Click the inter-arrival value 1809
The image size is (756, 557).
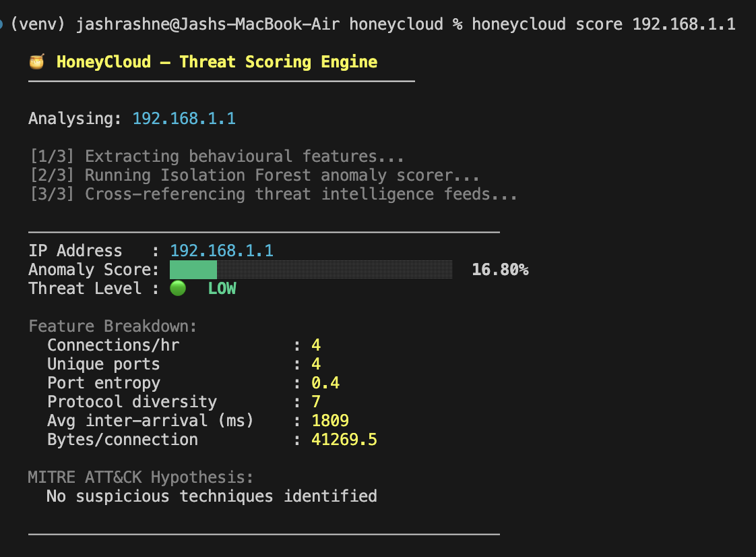(330, 420)
